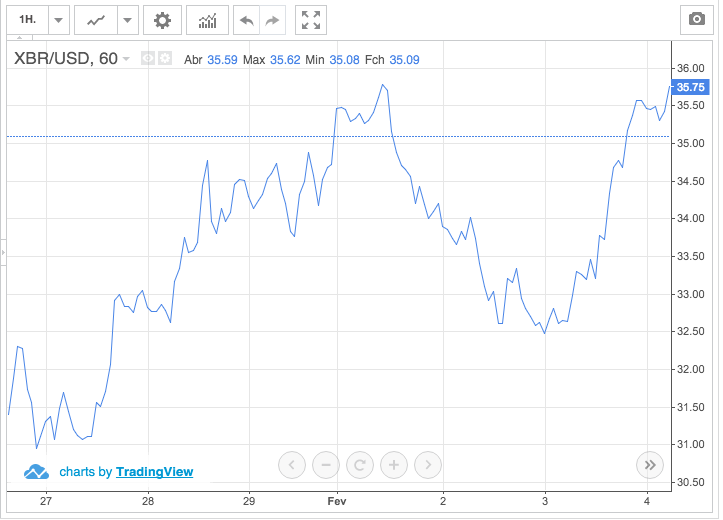Expand the chart style dropdown arrow

[x=127, y=20]
